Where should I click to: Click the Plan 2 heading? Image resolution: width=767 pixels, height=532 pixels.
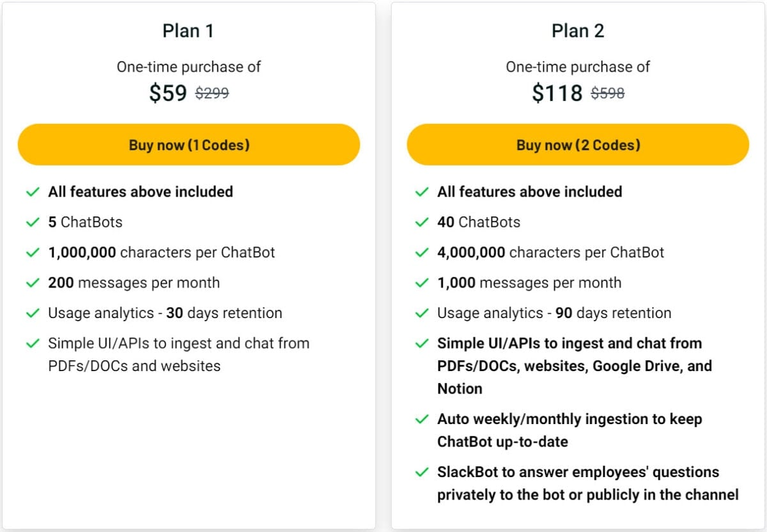(x=577, y=30)
